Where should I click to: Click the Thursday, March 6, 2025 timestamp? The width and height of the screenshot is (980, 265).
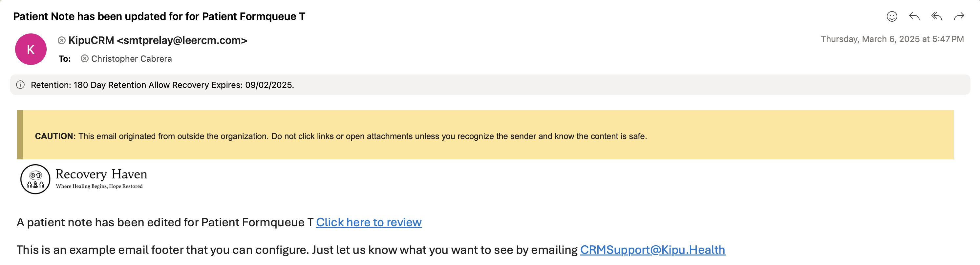(x=892, y=39)
